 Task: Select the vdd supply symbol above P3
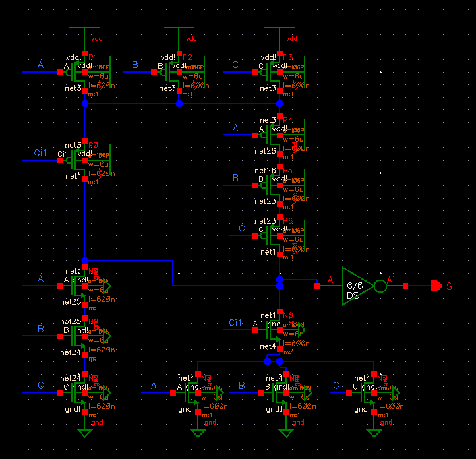pos(280,40)
